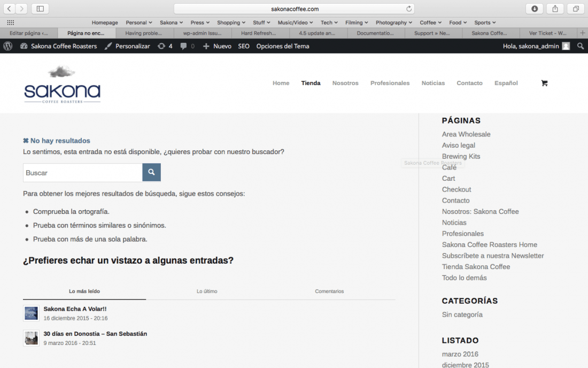The height and width of the screenshot is (368, 588).
Task: Click the admin bar search magnifier
Action: 581,46
